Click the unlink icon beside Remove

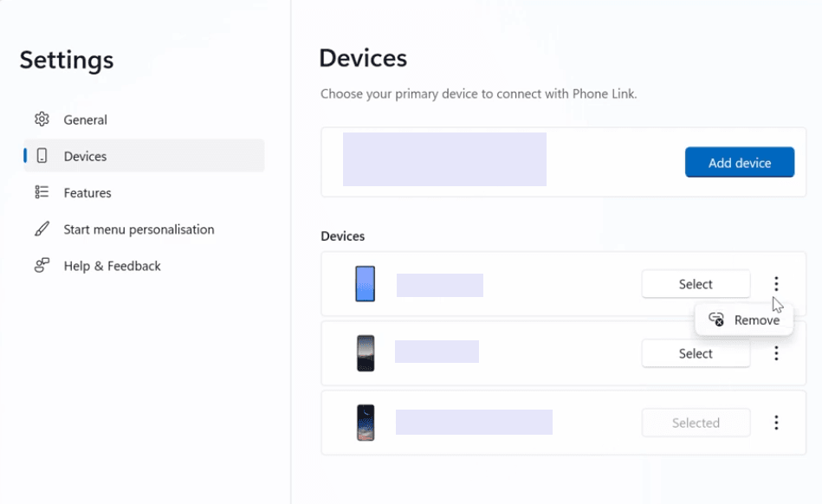716,320
